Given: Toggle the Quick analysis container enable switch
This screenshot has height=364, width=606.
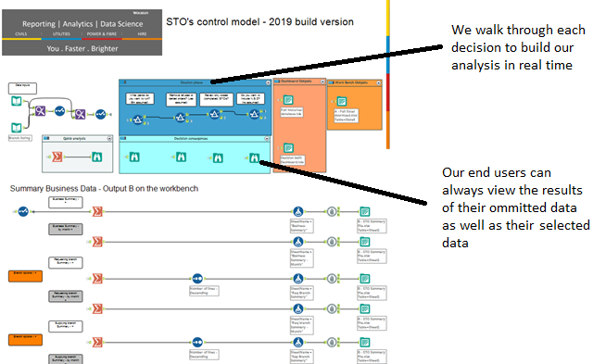Looking at the screenshot, I should point(46,138).
